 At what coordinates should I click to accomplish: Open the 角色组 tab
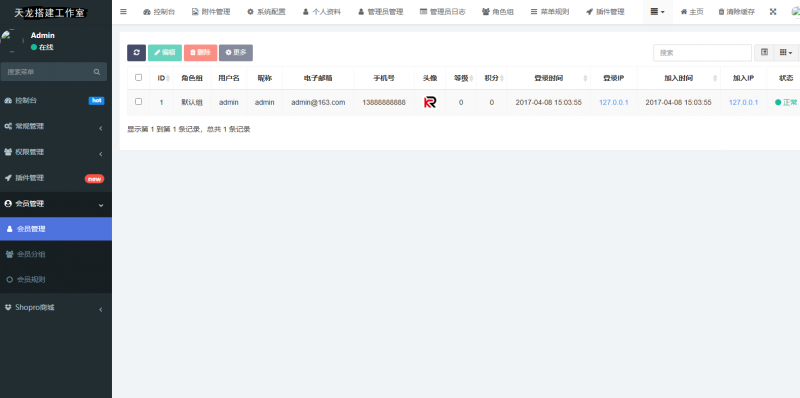tap(497, 12)
